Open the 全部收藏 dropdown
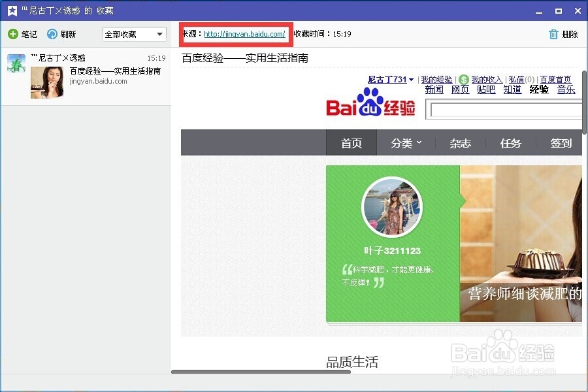588x392 pixels. point(135,34)
